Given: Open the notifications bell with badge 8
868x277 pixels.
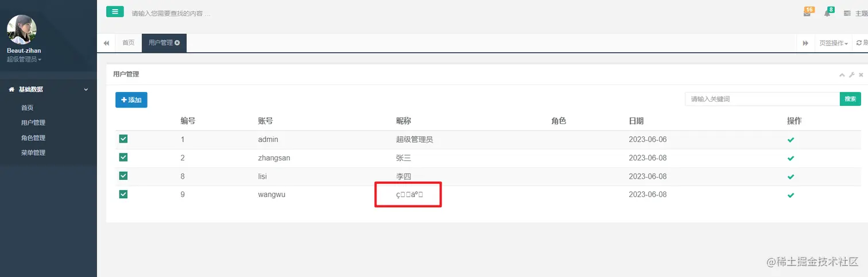Looking at the screenshot, I should pos(828,13).
